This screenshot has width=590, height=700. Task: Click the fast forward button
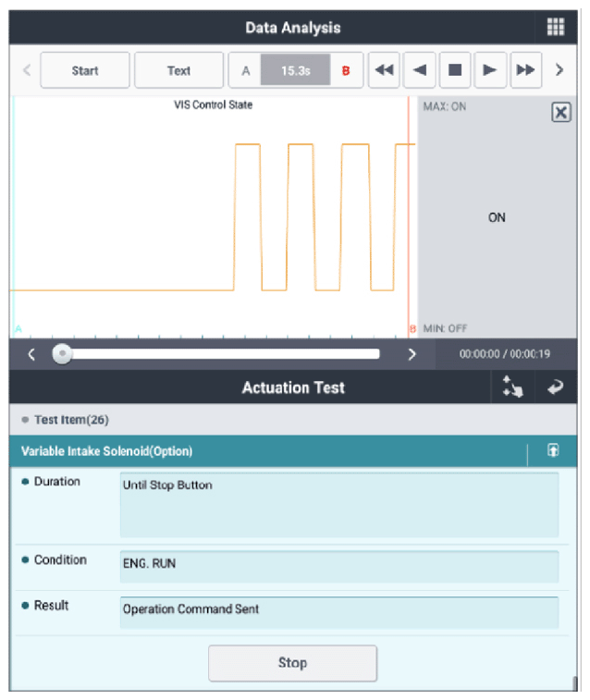coord(524,70)
